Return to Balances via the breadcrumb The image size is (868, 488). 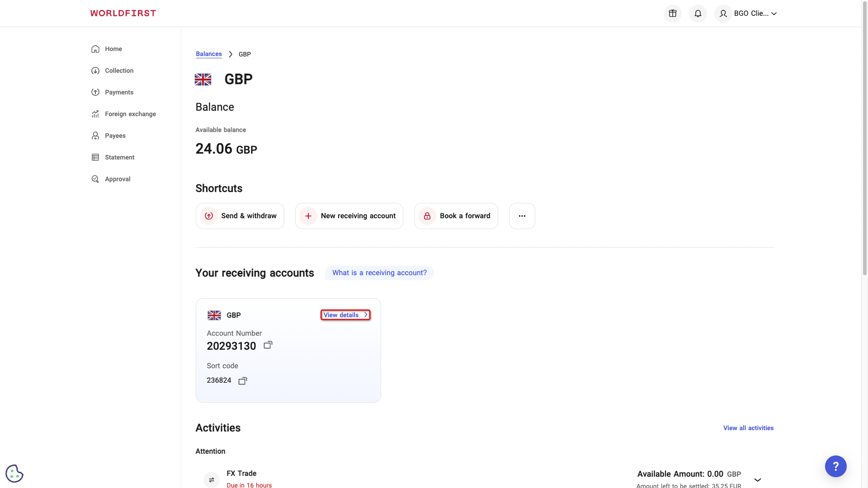pyautogui.click(x=208, y=54)
